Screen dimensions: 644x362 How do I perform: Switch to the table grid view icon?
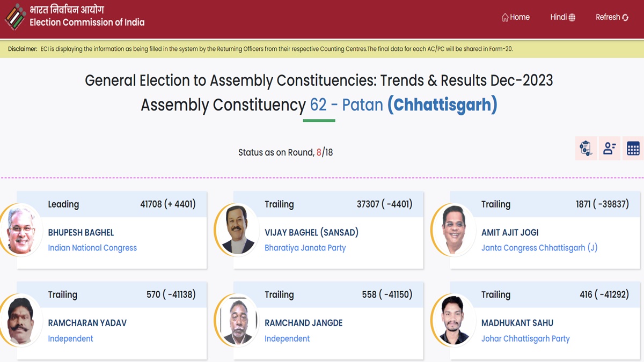click(633, 149)
